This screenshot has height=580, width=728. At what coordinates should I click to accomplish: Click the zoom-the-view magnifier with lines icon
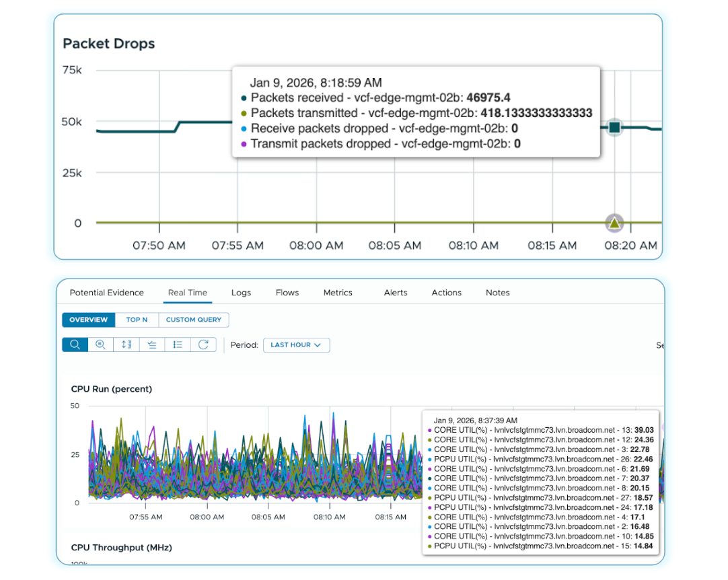100,345
